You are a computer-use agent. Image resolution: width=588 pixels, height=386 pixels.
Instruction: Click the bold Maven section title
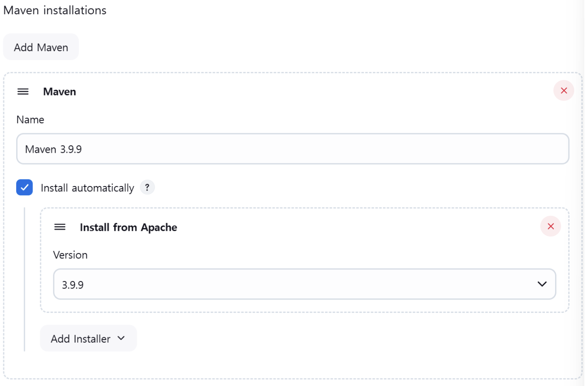tap(60, 92)
